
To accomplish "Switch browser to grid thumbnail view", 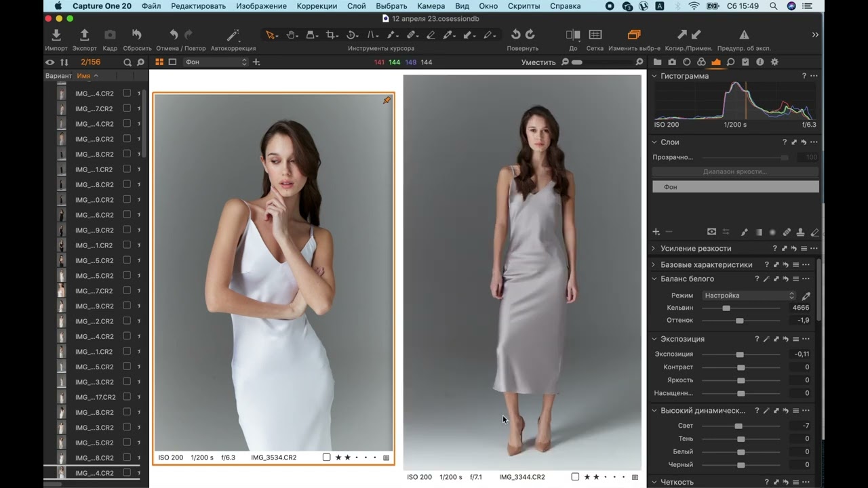I will point(159,62).
